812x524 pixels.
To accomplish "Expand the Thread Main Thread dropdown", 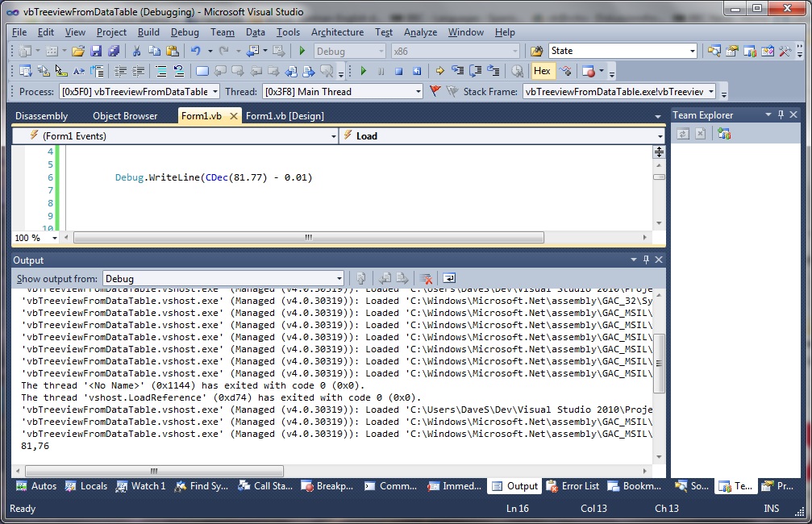I will click(342, 92).
